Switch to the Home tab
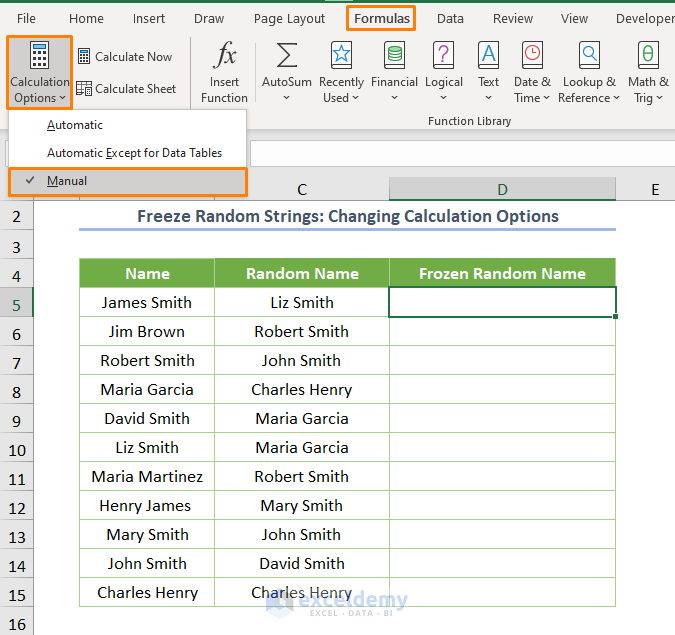675x635 pixels. (x=86, y=19)
